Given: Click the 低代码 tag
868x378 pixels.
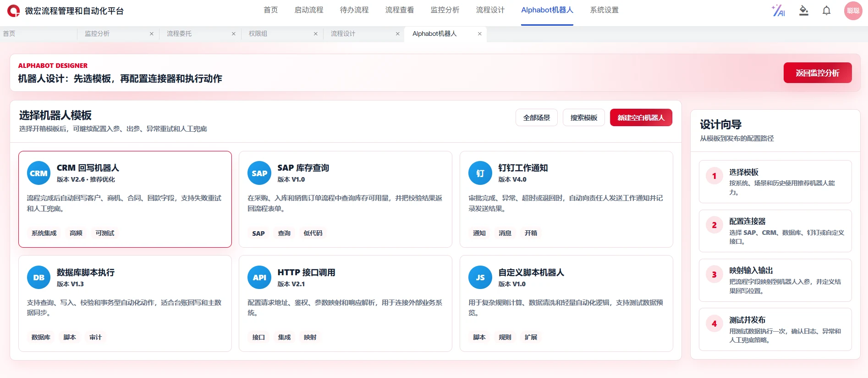Looking at the screenshot, I should pyautogui.click(x=313, y=233).
